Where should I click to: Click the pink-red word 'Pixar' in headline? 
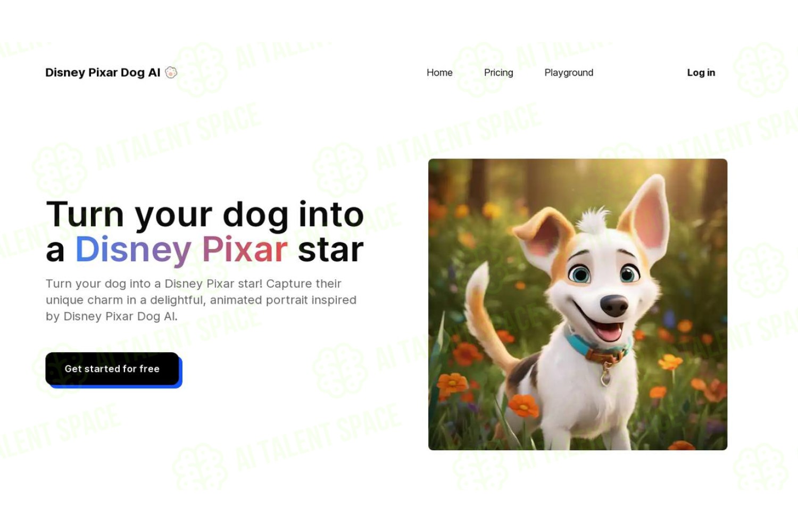click(245, 249)
